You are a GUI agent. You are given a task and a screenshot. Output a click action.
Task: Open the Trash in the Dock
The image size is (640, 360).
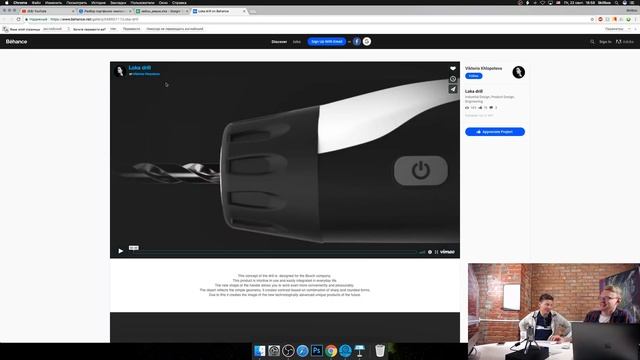(380, 351)
